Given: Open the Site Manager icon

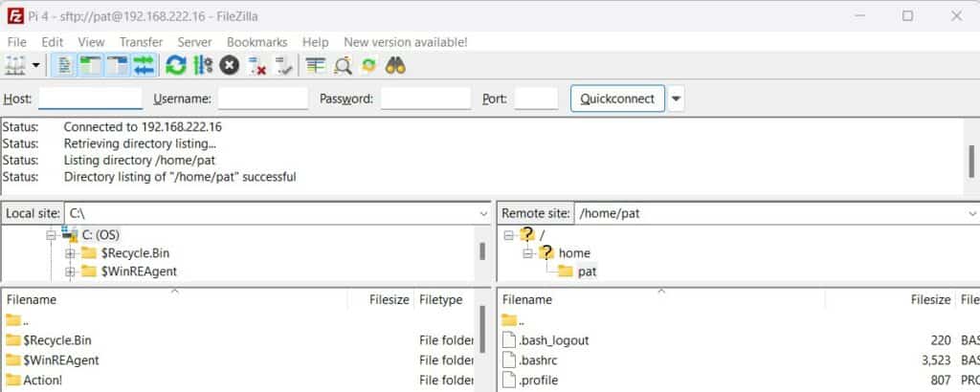Looking at the screenshot, I should click(15, 65).
